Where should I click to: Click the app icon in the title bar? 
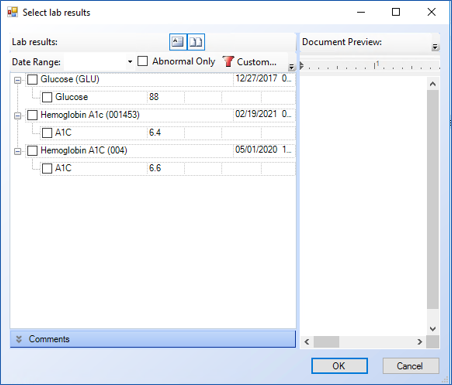pos(12,12)
